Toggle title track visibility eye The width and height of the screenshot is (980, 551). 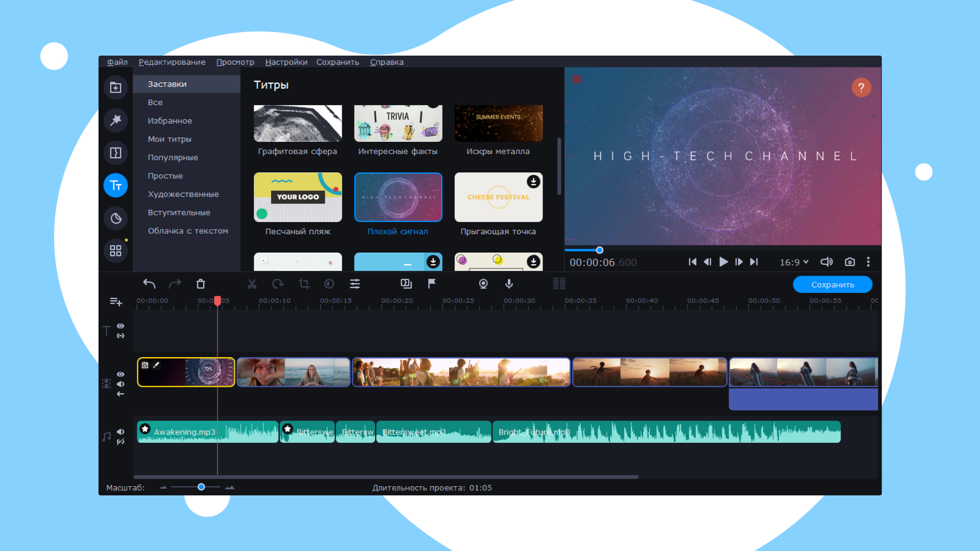[120, 326]
